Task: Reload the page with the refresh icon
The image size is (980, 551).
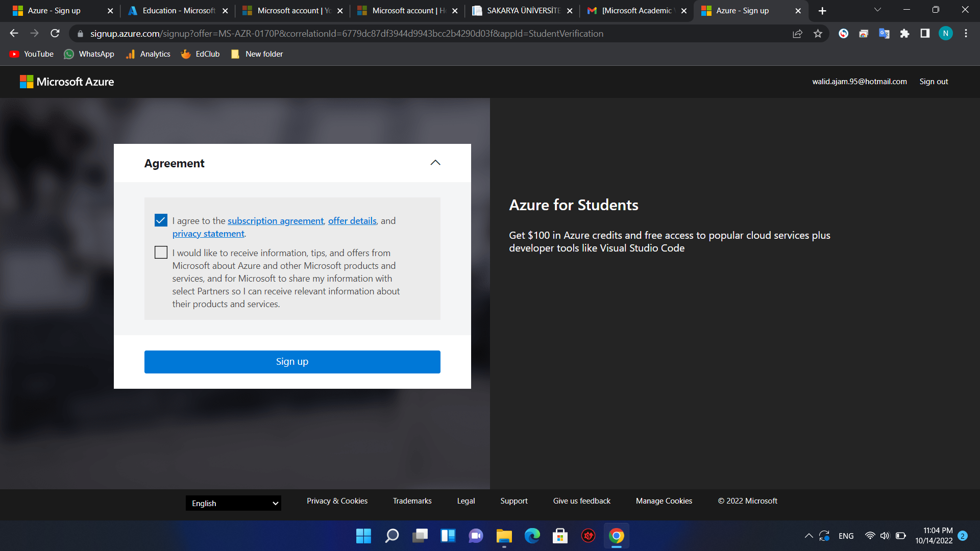Action: (x=55, y=34)
